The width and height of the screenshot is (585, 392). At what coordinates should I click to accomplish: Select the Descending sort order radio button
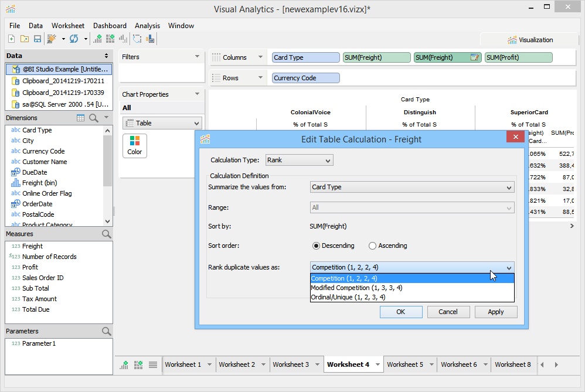click(x=317, y=246)
